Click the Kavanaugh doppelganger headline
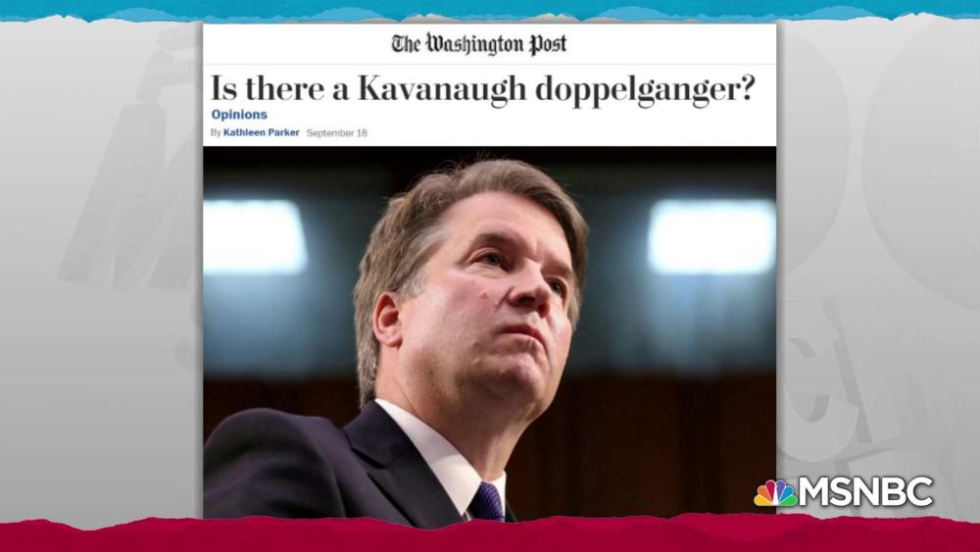 pos(482,89)
